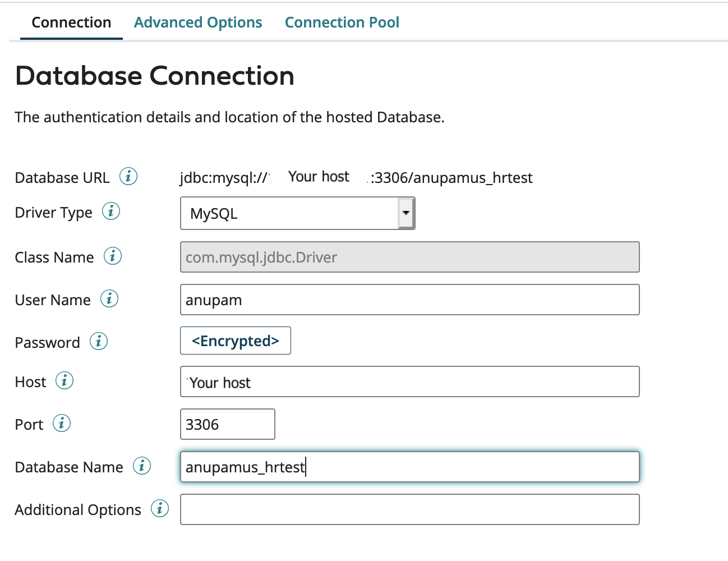Click the Database Name field
The height and width of the screenshot is (561, 728).
coord(410,467)
